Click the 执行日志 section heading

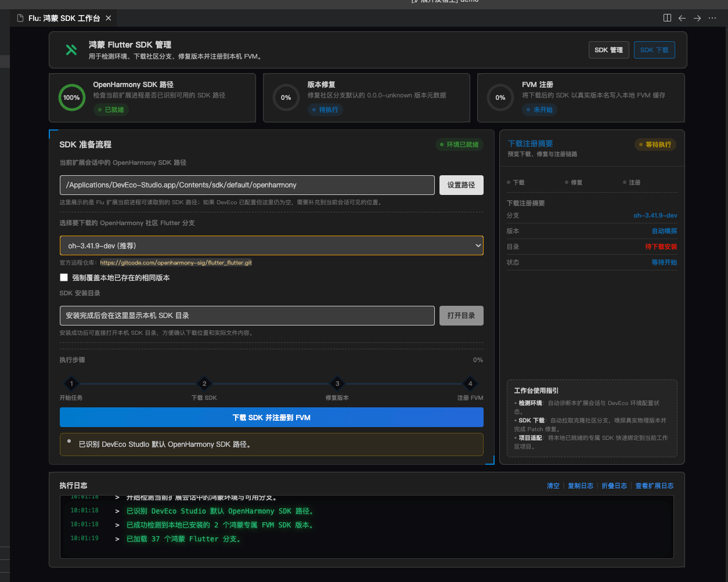(x=73, y=485)
